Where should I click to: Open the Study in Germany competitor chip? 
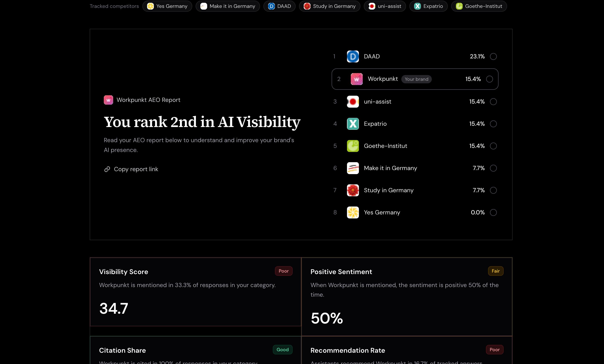pyautogui.click(x=330, y=6)
